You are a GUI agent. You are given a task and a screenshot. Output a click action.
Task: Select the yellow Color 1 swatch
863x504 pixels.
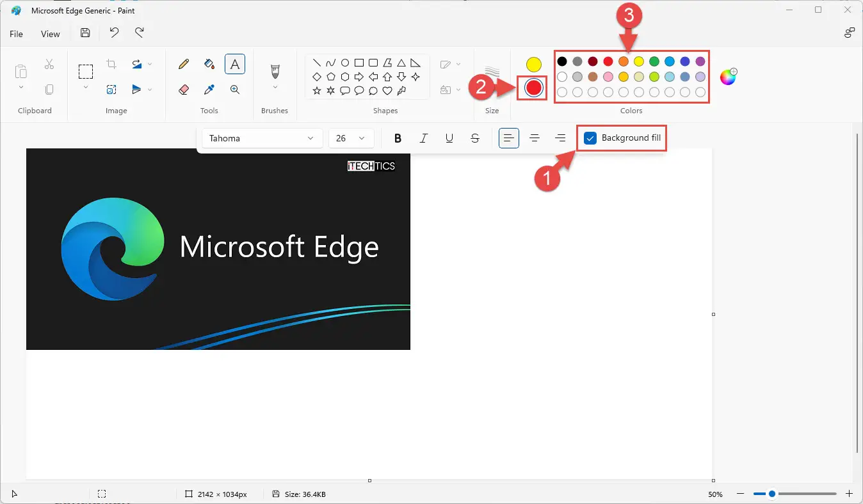click(x=534, y=65)
